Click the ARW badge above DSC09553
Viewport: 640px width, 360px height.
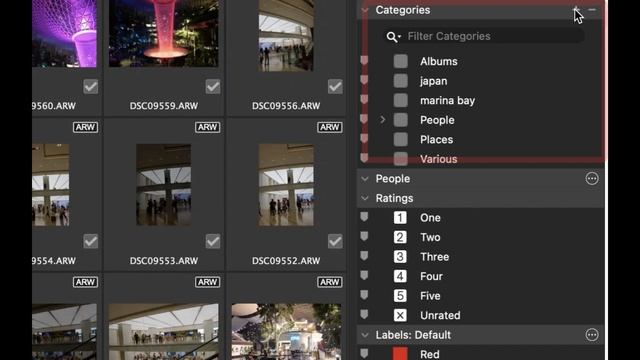[x=207, y=127]
